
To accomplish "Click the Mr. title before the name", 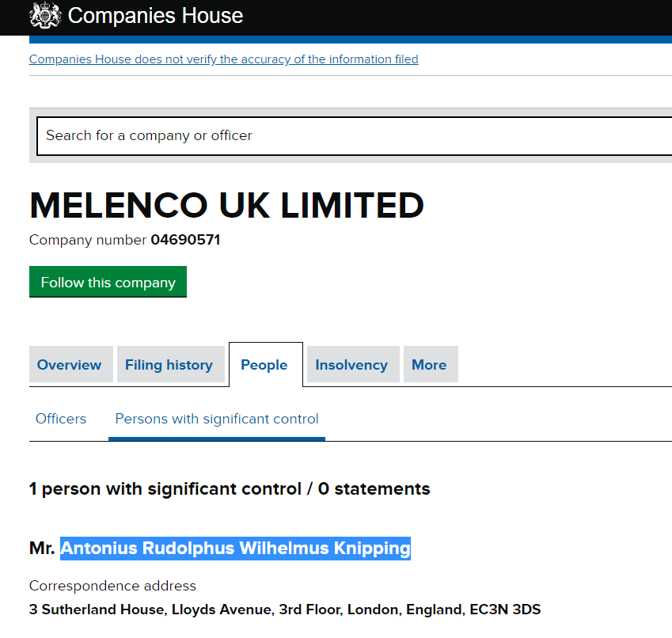I will click(43, 548).
